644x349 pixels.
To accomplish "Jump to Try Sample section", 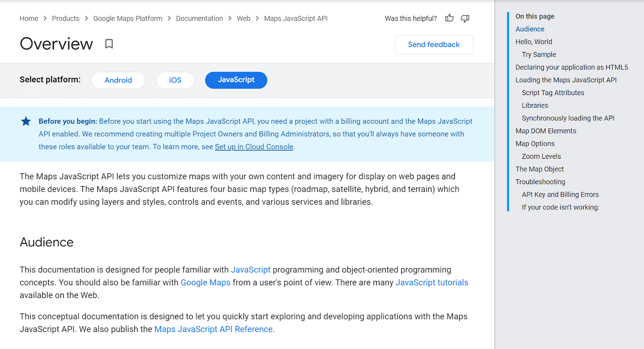I will coord(539,54).
